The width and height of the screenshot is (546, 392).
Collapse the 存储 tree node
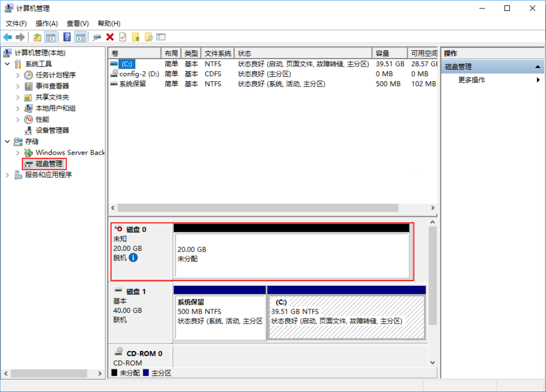(7, 141)
